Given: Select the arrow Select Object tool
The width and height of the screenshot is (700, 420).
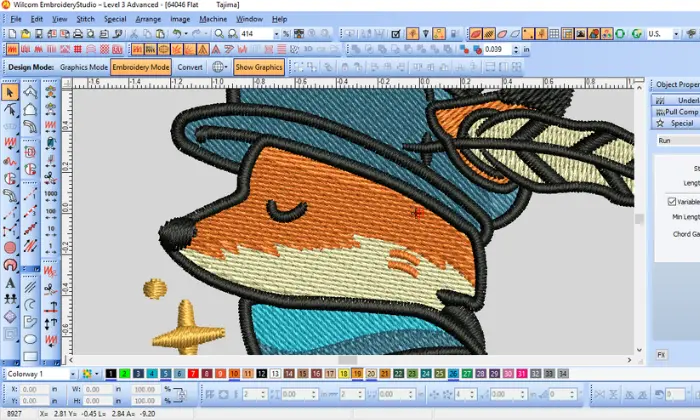Looking at the screenshot, I should coord(10,92).
